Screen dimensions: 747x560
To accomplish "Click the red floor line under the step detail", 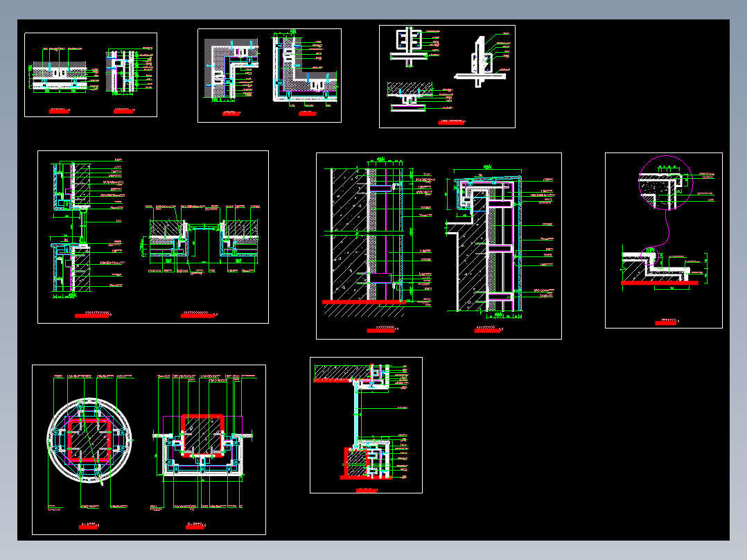I will 660,283.
